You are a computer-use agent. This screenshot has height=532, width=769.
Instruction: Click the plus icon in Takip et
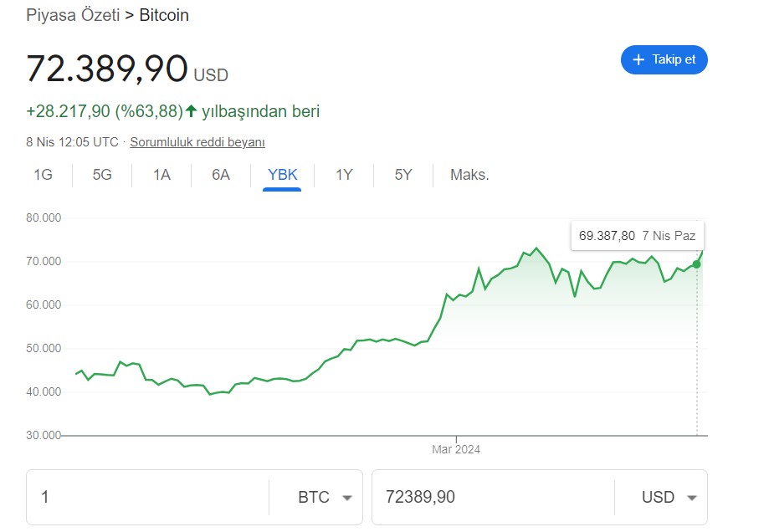tap(639, 60)
